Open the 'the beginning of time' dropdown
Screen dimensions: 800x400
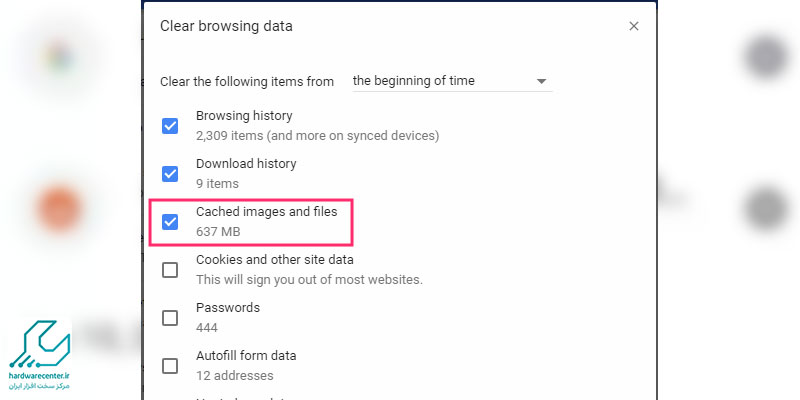tap(452, 81)
